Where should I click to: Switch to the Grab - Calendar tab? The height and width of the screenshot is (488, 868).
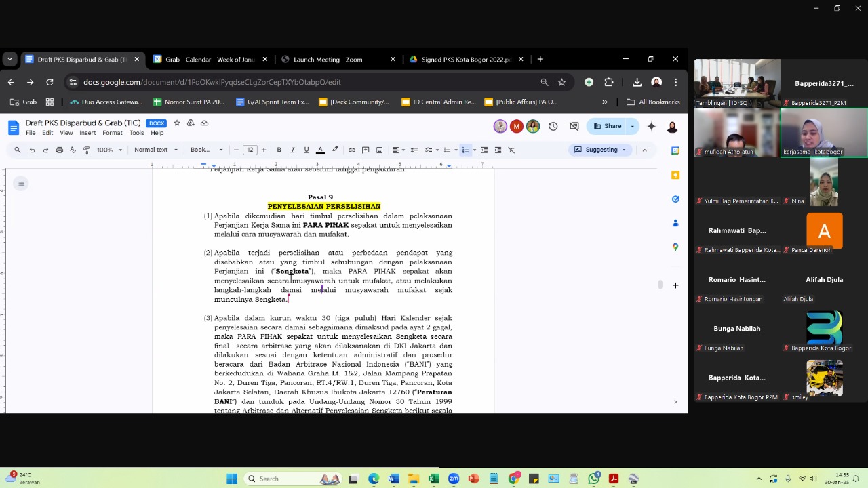pyautogui.click(x=209, y=59)
